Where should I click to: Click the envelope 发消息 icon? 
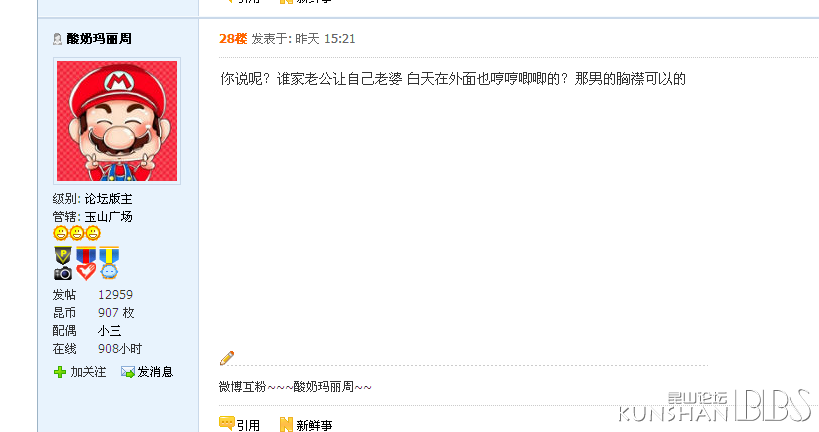click(x=127, y=372)
